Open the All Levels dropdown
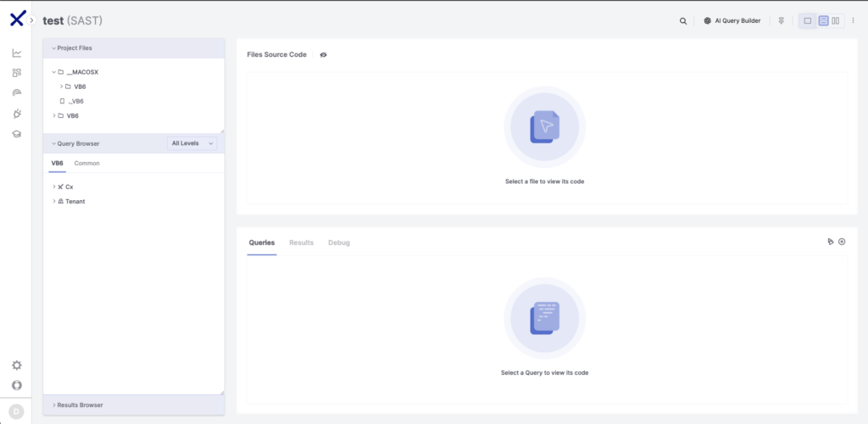 (x=192, y=143)
